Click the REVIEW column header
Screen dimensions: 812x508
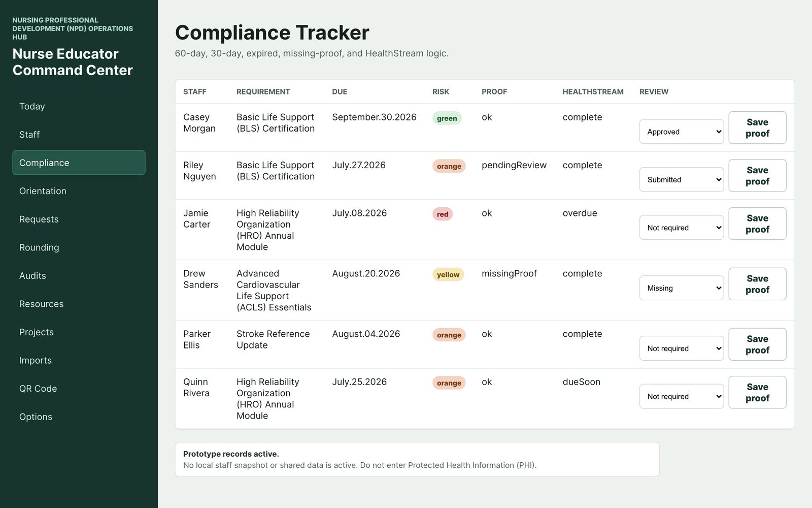pyautogui.click(x=654, y=91)
